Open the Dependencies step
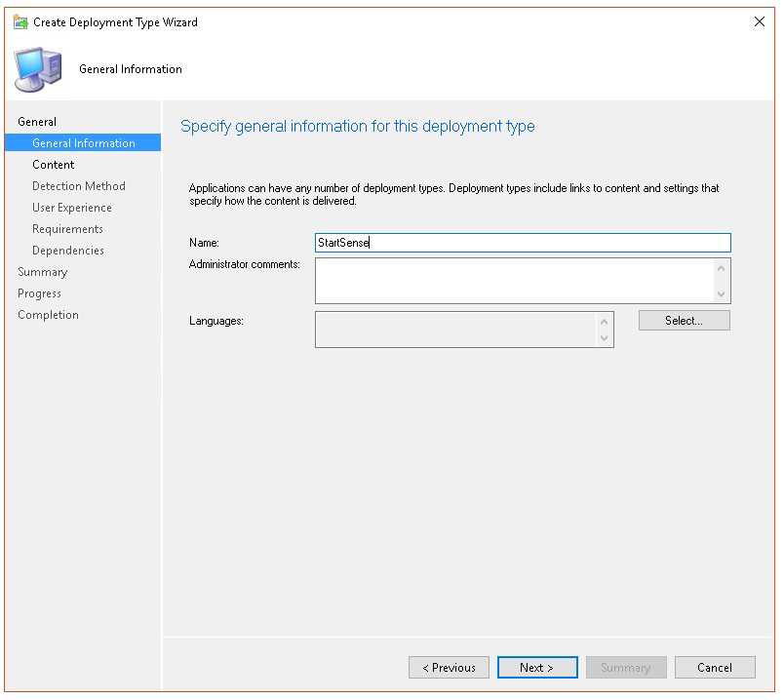 pos(68,251)
